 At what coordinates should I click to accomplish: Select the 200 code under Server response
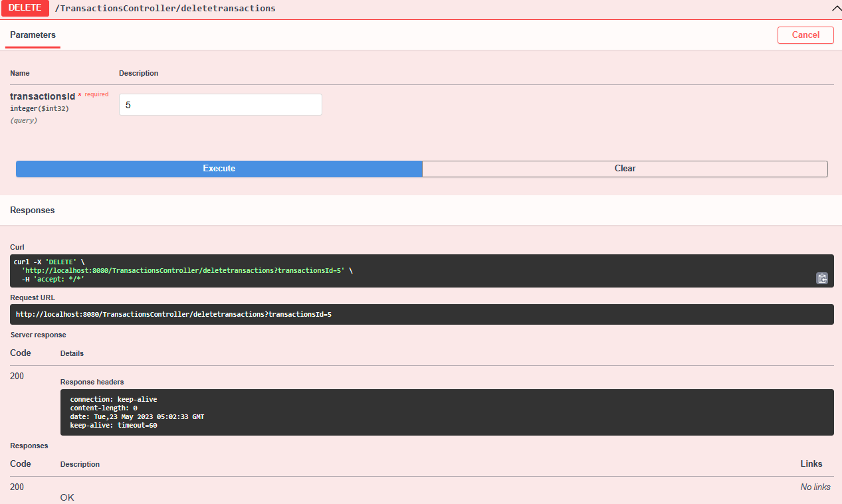coord(15,376)
